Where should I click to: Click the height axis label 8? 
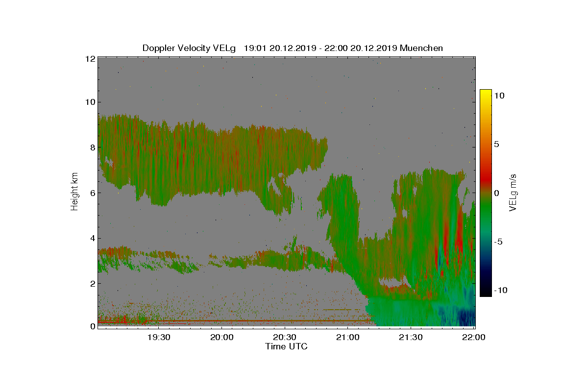tap(92, 147)
